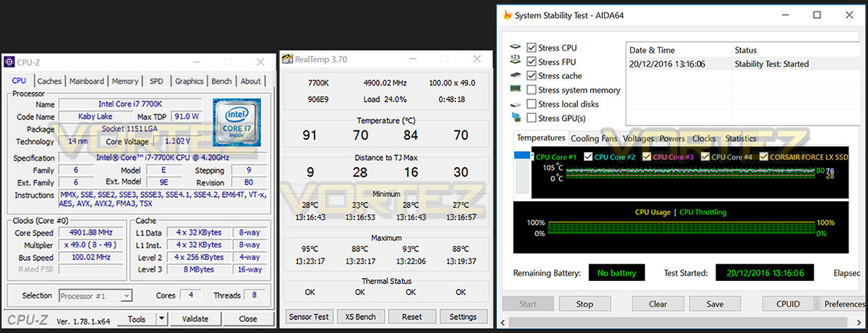
Task: Click the RAM module icon beside Stress system memory
Action: (516, 90)
